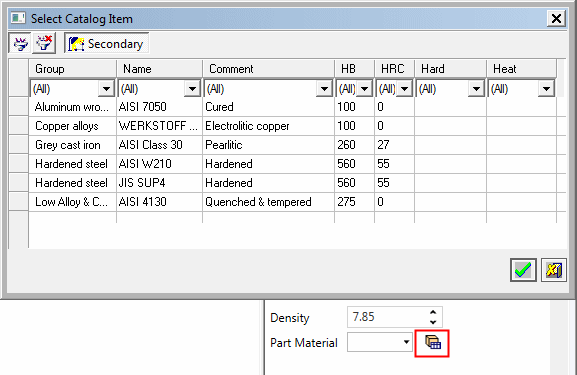Open the HB filter dropdown
Image resolution: width=577 pixels, height=375 pixels.
pos(365,89)
